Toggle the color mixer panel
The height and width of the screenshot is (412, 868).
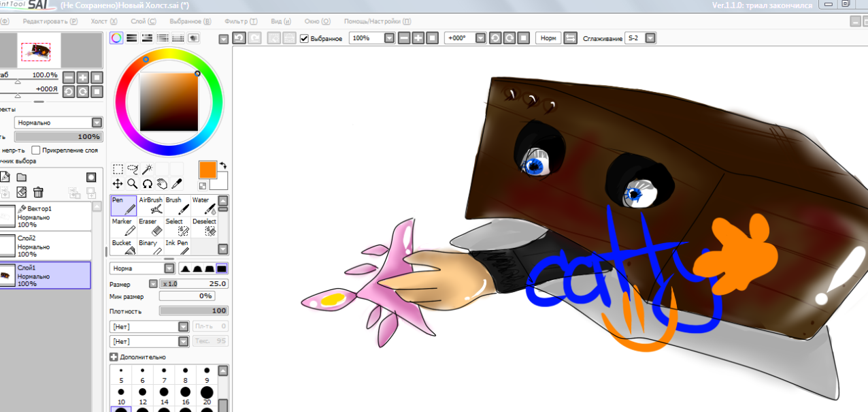[163, 38]
